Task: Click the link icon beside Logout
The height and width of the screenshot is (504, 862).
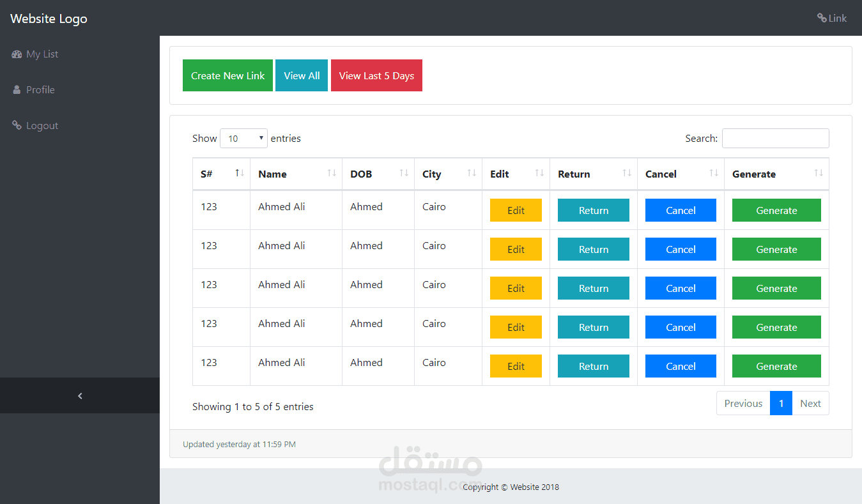Action: coord(16,125)
